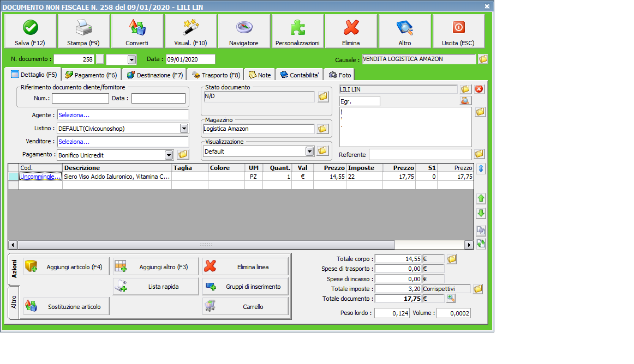This screenshot has width=634, height=364.
Task: Click the Venditore Seleziona... link
Action: tap(74, 142)
